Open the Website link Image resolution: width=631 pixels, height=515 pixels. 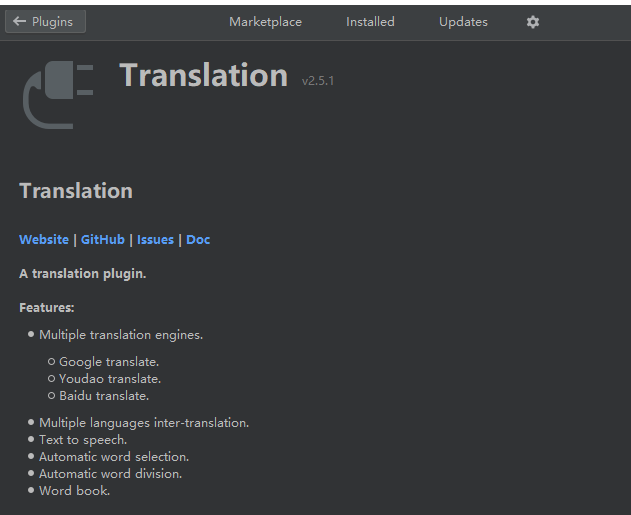44,240
